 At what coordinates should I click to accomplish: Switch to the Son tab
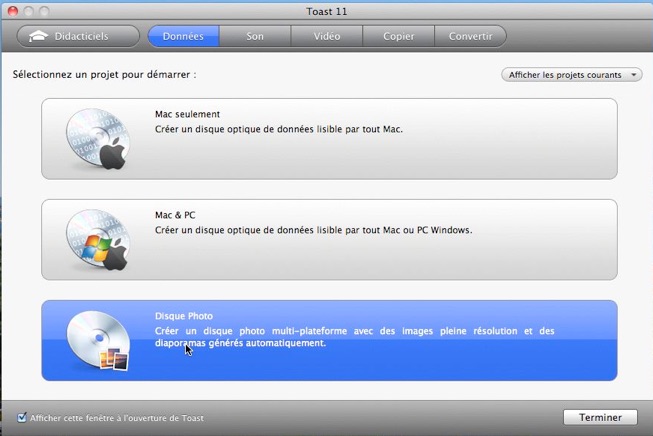[x=255, y=36]
